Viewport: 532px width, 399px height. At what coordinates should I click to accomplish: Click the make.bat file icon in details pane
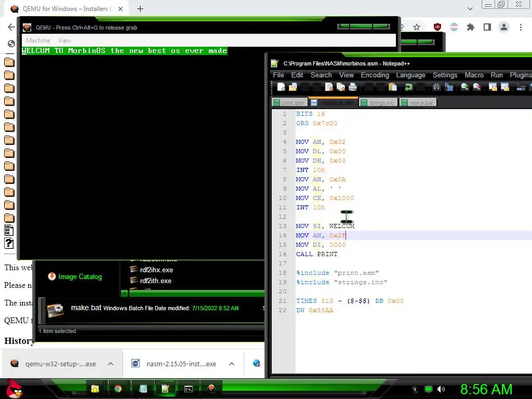coord(55,310)
